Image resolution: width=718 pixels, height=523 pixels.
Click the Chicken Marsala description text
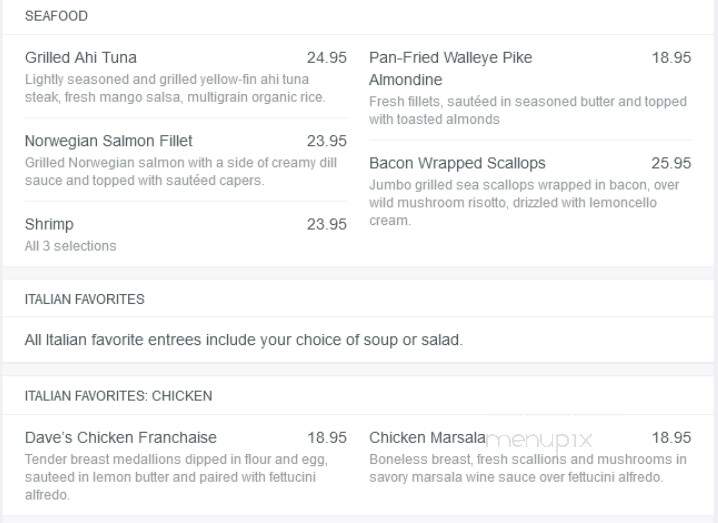[x=528, y=468]
